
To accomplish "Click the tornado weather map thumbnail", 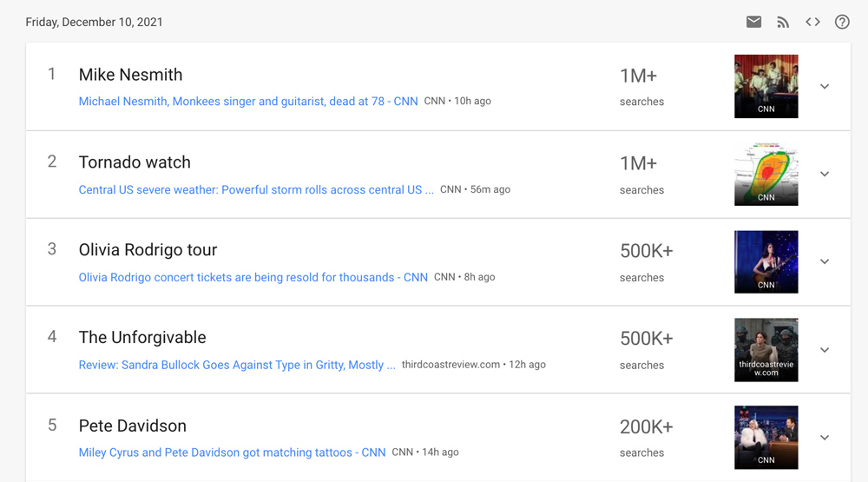I will pyautogui.click(x=766, y=174).
